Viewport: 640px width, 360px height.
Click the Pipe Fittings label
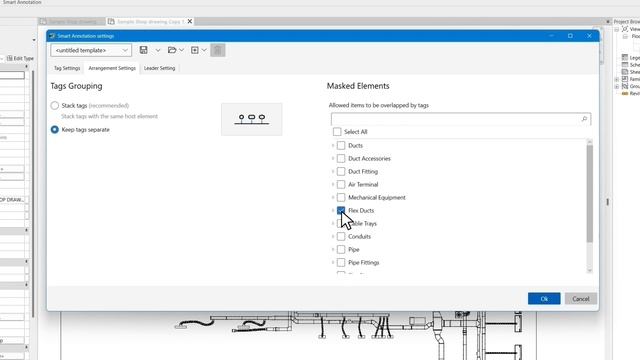(363, 262)
